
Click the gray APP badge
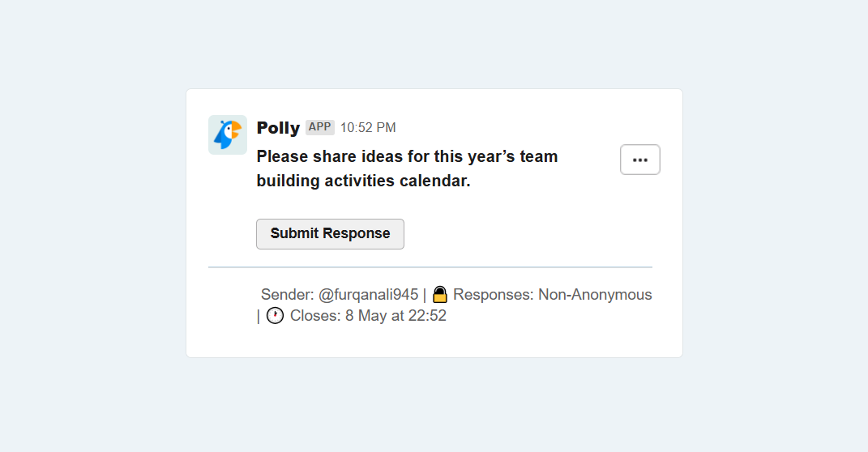[x=320, y=127]
